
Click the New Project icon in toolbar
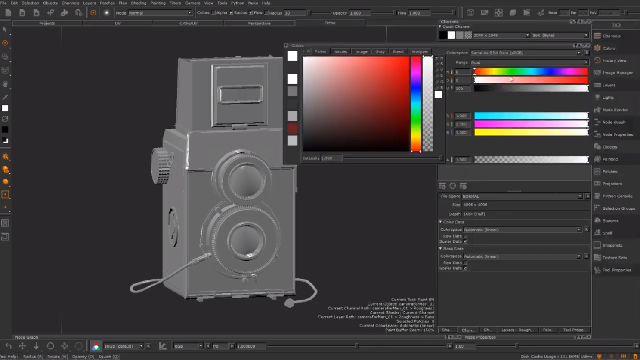coord(8,13)
